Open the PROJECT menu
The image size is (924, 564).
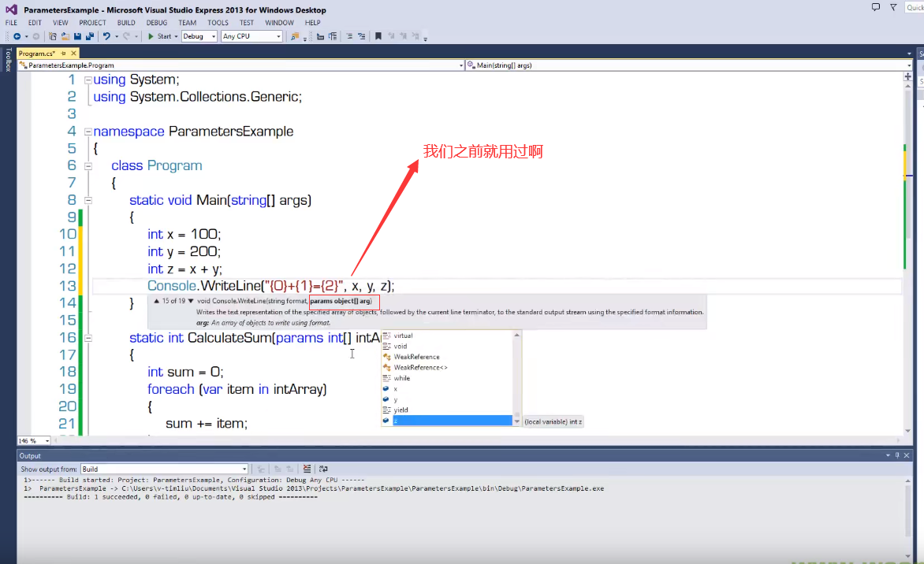tap(92, 23)
